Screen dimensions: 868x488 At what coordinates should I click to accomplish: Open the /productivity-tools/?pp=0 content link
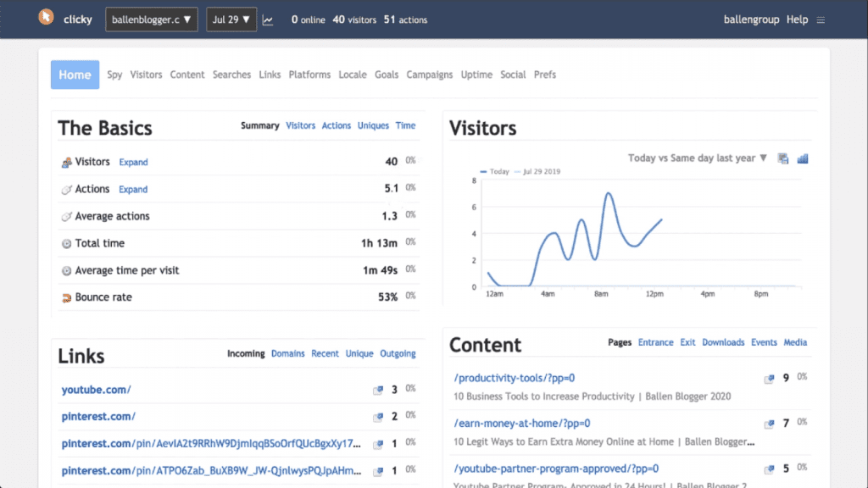(x=512, y=378)
